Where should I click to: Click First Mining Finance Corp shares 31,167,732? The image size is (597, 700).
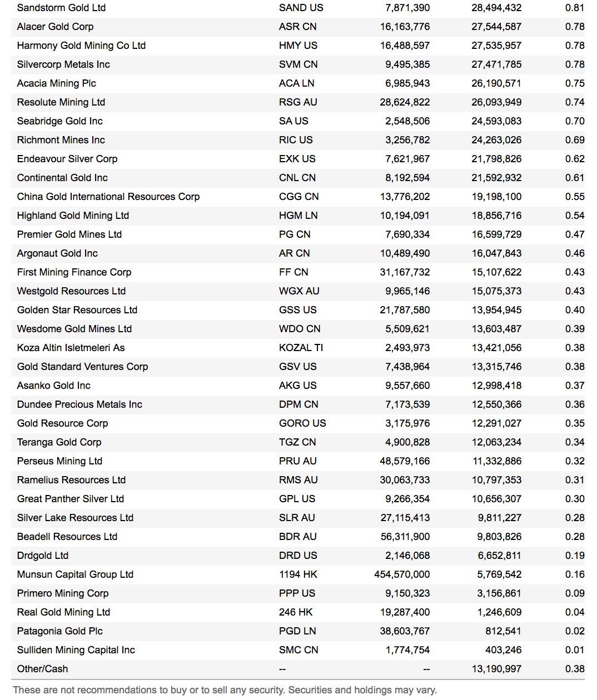(x=404, y=272)
